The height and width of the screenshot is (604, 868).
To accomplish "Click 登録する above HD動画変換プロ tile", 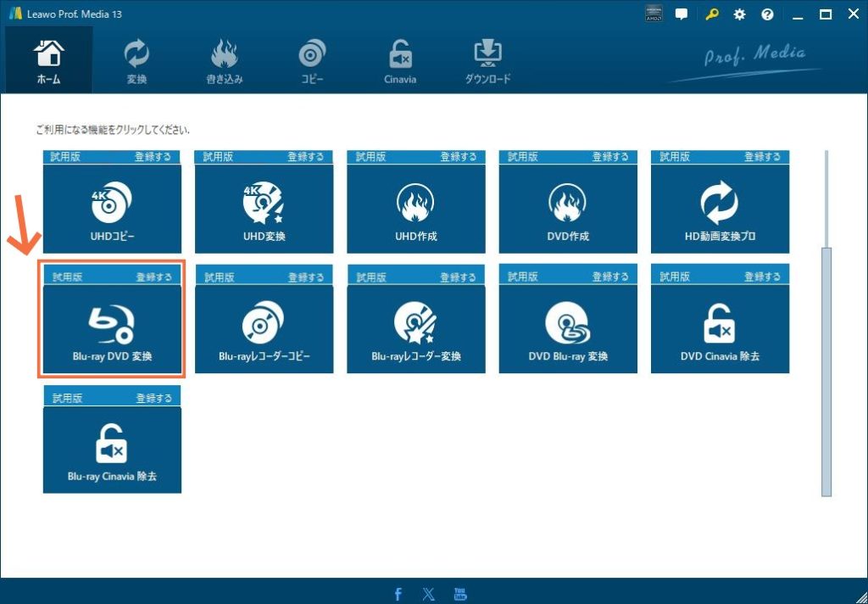I will pyautogui.click(x=762, y=157).
